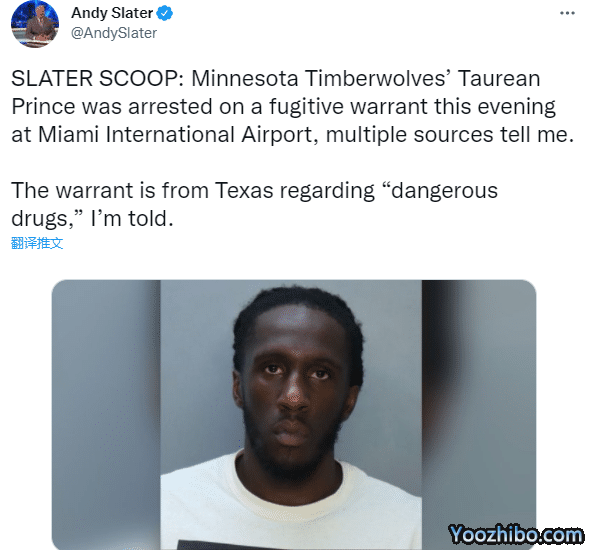Click the Yoozhibo.com watermark on the photo

click(515, 534)
